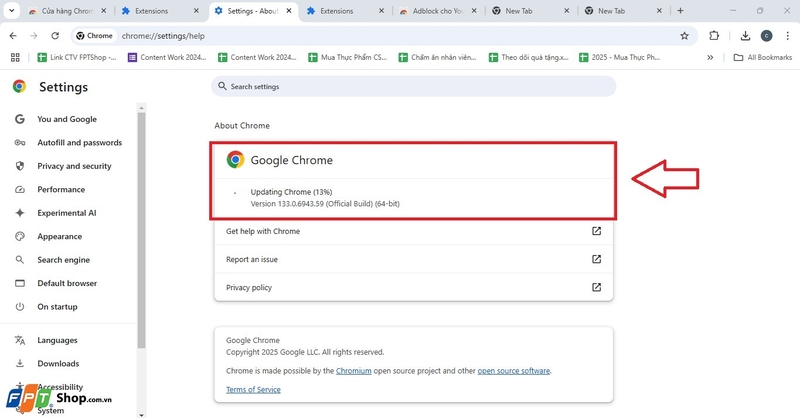Image resolution: width=800 pixels, height=418 pixels.
Task: Open the Adblock cho YouTube tab
Action: tap(438, 11)
